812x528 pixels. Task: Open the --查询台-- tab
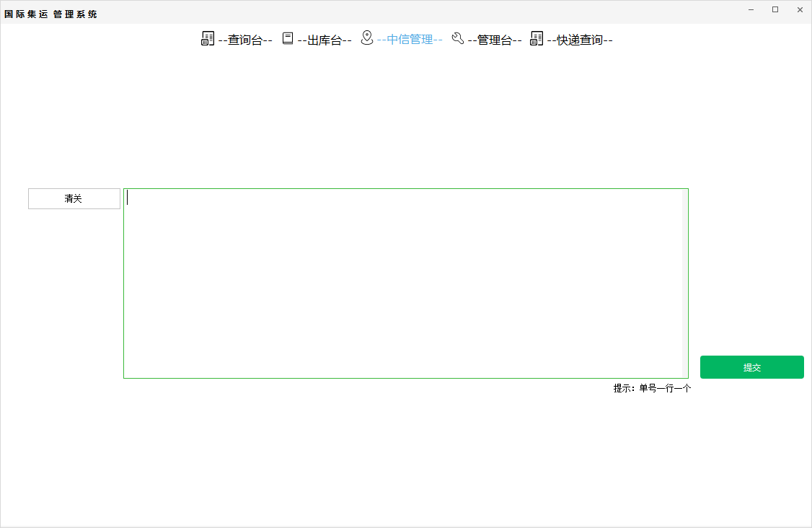[x=245, y=40]
